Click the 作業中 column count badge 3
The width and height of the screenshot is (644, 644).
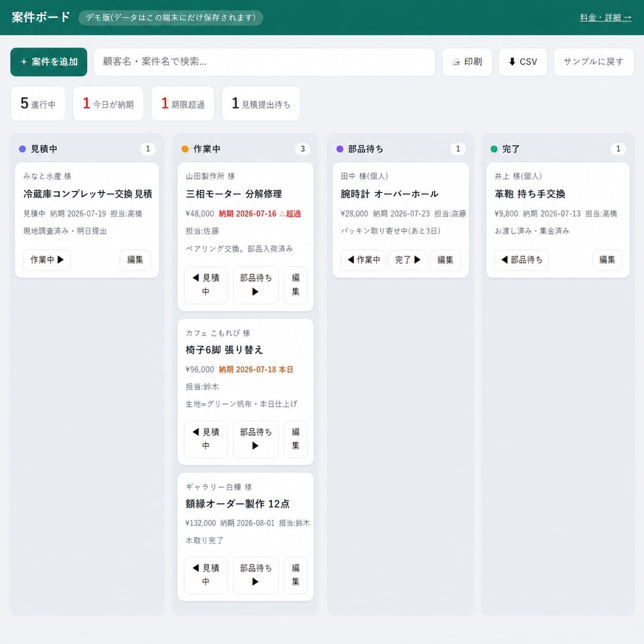302,149
